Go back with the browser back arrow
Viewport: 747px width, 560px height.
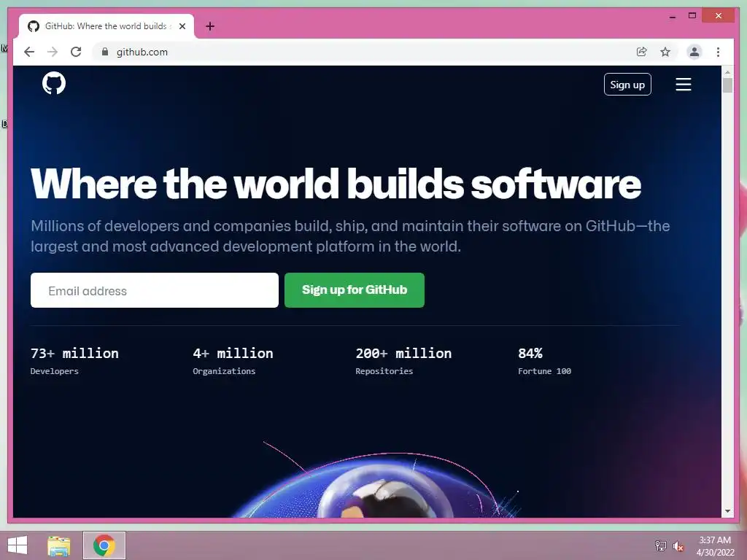[29, 52]
